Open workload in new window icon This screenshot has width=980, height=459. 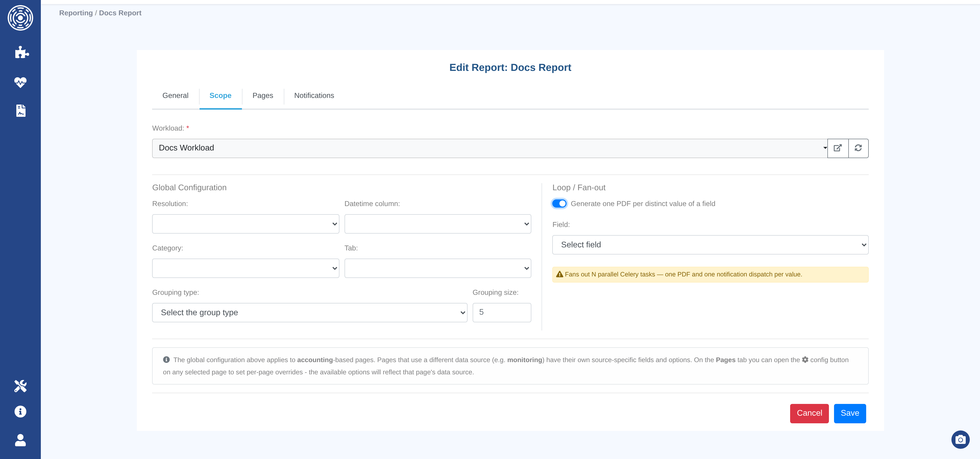coord(838,148)
